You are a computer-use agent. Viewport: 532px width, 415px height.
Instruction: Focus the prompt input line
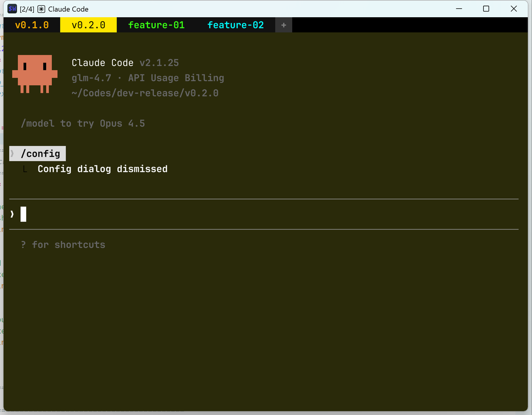point(264,214)
